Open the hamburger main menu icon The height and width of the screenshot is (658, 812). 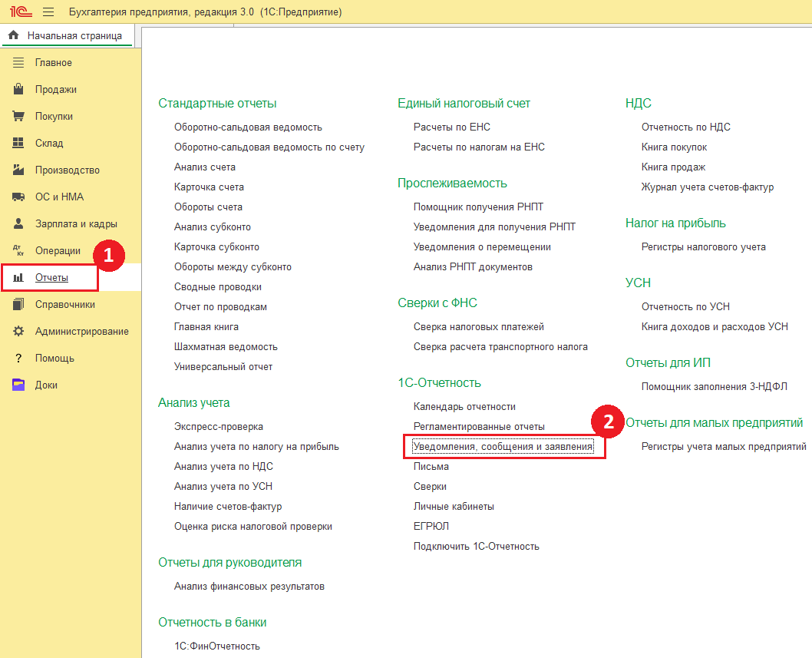point(48,12)
